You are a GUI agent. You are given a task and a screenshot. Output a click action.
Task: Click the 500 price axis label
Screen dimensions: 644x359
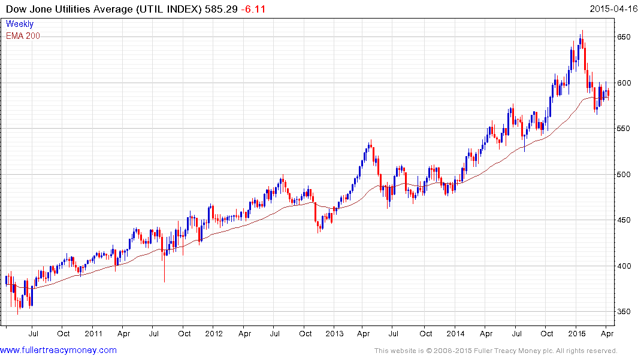tap(625, 175)
